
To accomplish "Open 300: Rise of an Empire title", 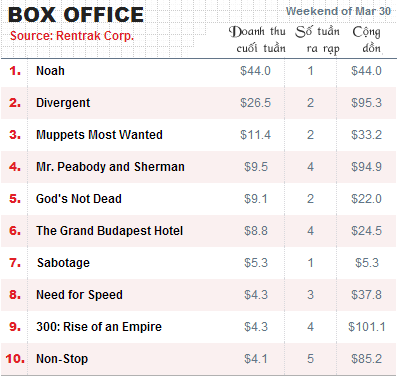I will [99, 327].
